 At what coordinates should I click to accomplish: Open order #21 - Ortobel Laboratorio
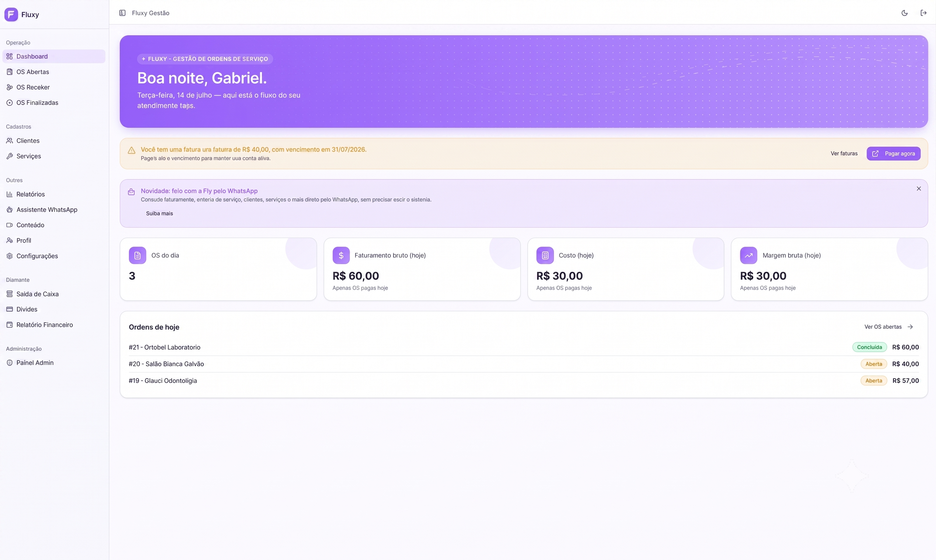click(524, 347)
